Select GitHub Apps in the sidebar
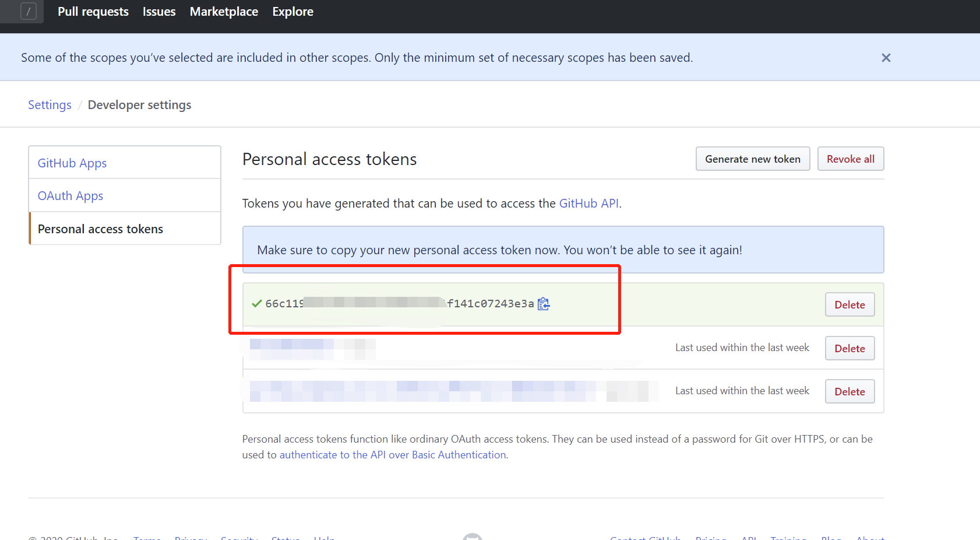This screenshot has height=540, width=980. (125, 163)
